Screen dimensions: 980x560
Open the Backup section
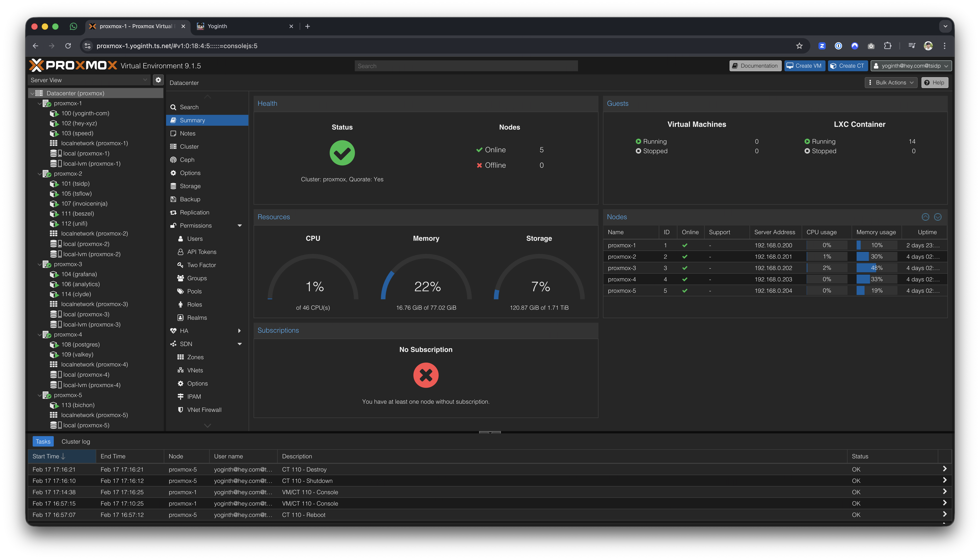(x=190, y=199)
